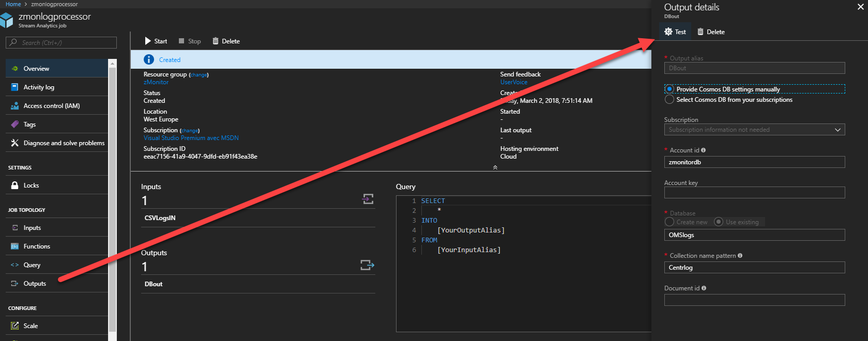The image size is (868, 341).
Task: Test the DBout output connection
Action: (675, 32)
